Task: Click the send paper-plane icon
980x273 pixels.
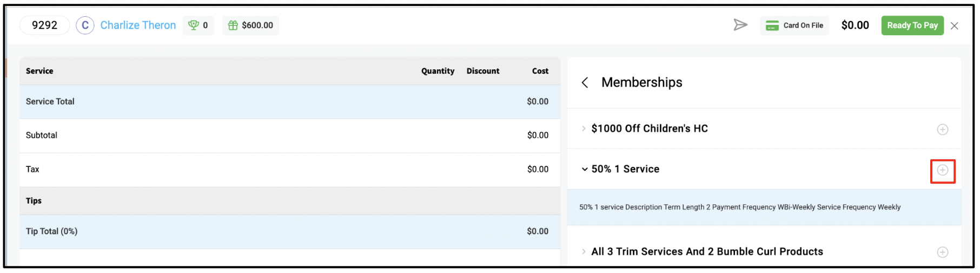Action: tap(740, 25)
